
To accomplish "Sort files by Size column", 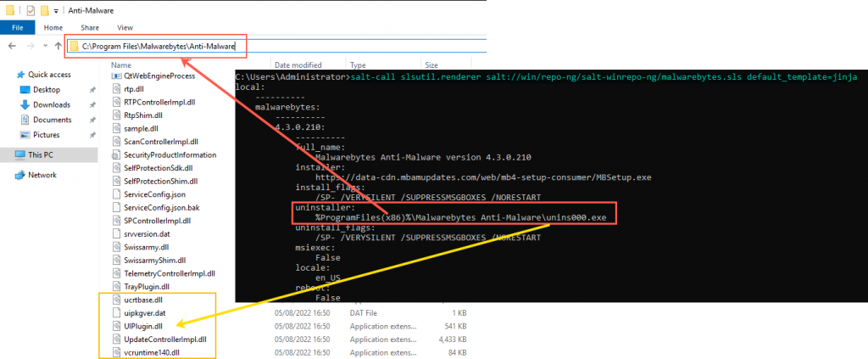I will [431, 65].
